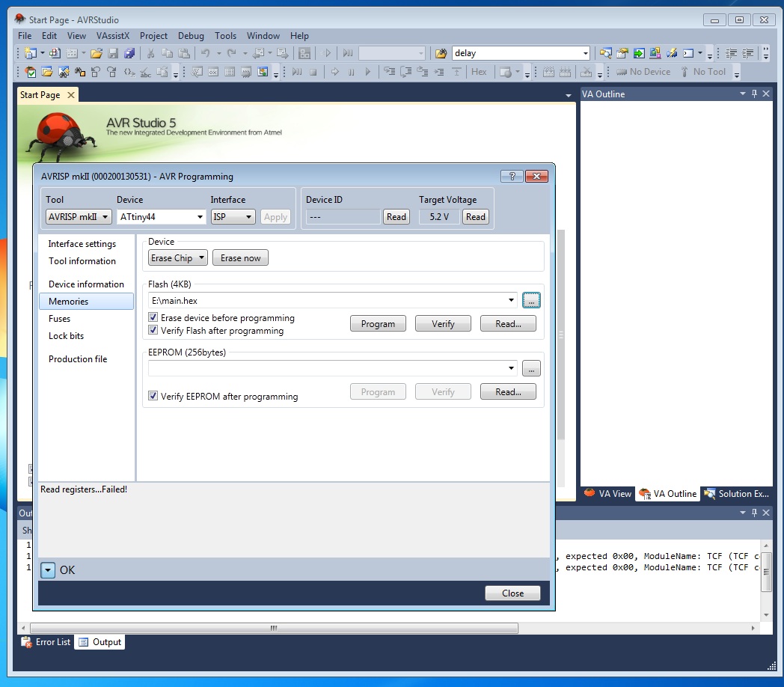Screen dimensions: 784x687
Task: Click the orange checkmark icon in second toolbar
Action: click(x=31, y=72)
